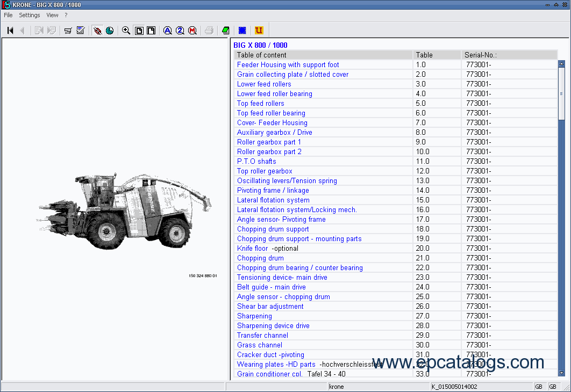Image resolution: width=571 pixels, height=392 pixels.
Task: Select 'Cracker duct -pivoting' entry
Action: click(x=270, y=355)
